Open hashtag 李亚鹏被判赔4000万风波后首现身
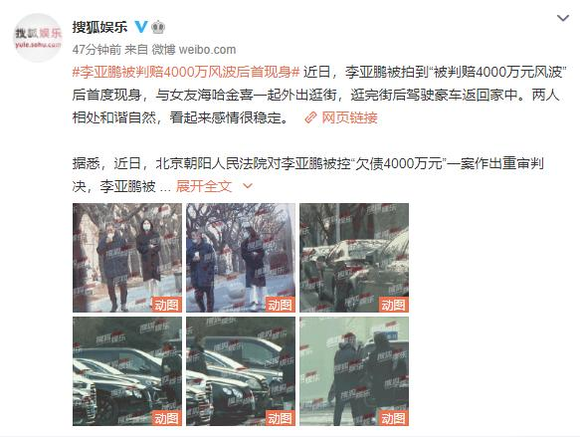 (x=186, y=72)
